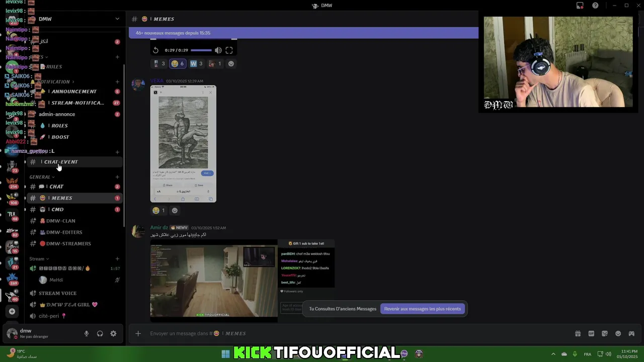This screenshot has height=362, width=644.
Task: Create a channel in Stream category
Action: [x=117, y=259]
